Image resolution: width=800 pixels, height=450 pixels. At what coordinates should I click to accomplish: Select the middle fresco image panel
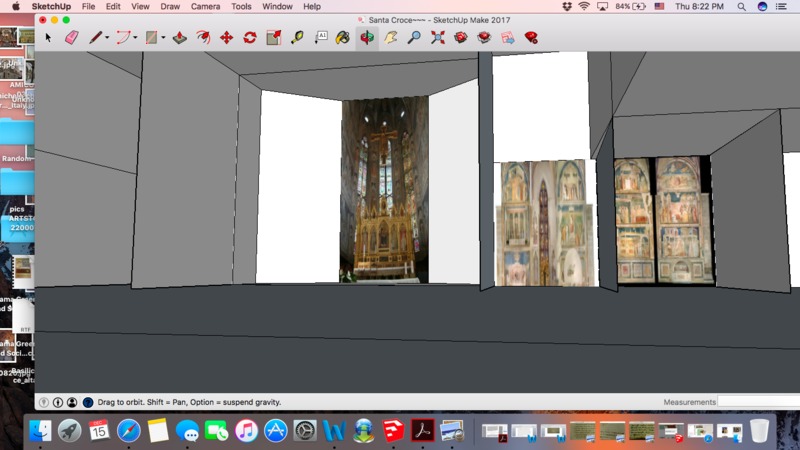pos(546,223)
